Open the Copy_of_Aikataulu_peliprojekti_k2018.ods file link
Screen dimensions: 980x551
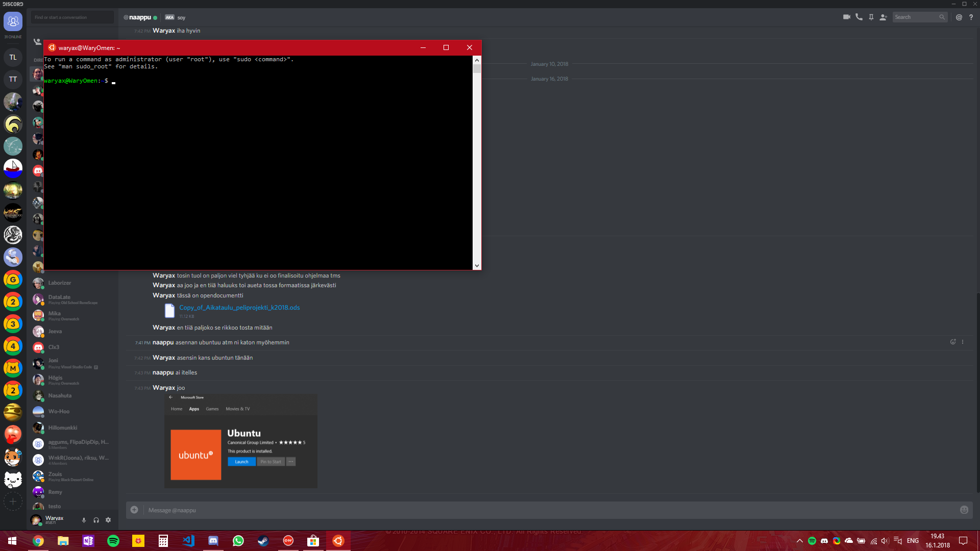click(239, 308)
